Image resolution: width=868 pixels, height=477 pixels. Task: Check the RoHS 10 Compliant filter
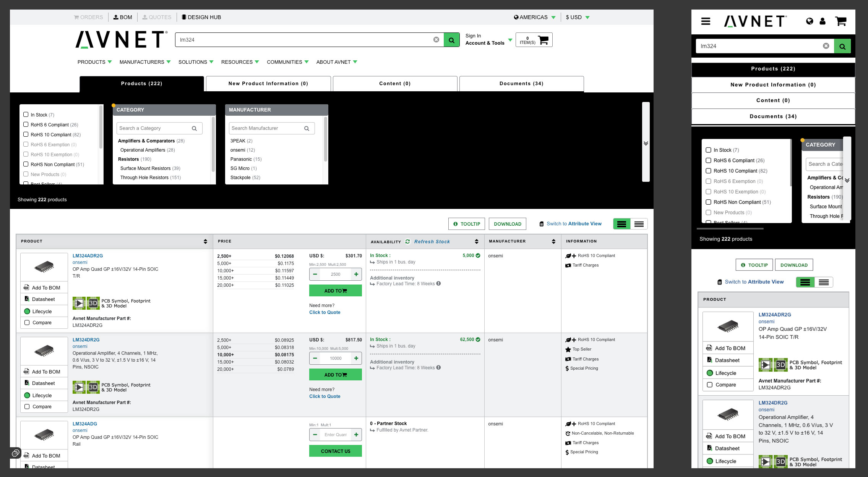coord(26,134)
